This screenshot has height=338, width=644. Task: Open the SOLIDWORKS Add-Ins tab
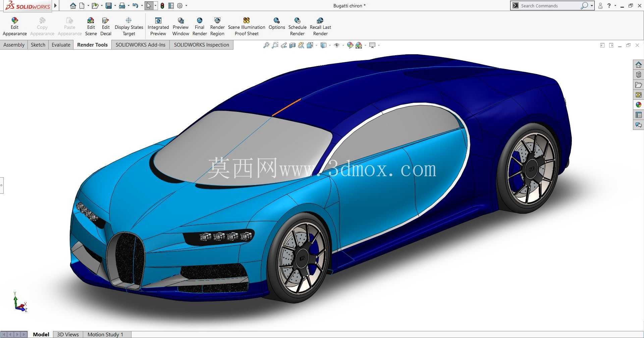click(x=141, y=45)
